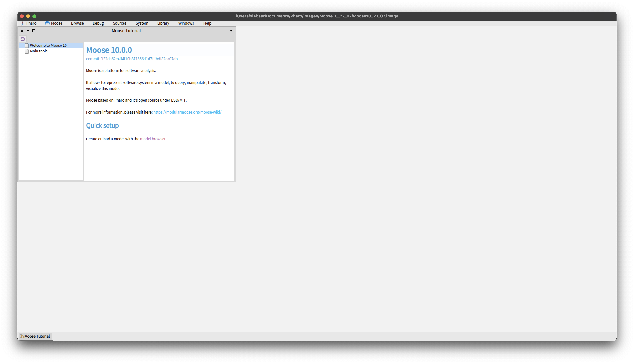This screenshot has width=634, height=364.
Task: Open the Library menu
Action: point(163,23)
